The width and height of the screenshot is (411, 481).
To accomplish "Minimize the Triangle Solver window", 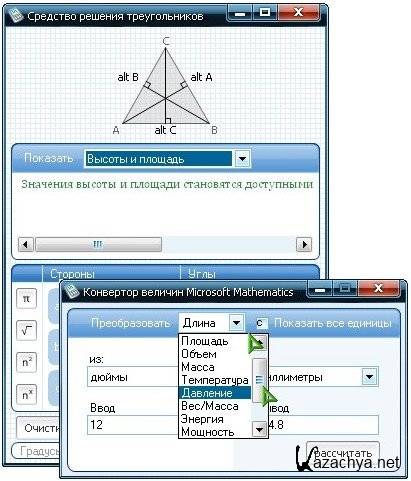I will 240,13.
